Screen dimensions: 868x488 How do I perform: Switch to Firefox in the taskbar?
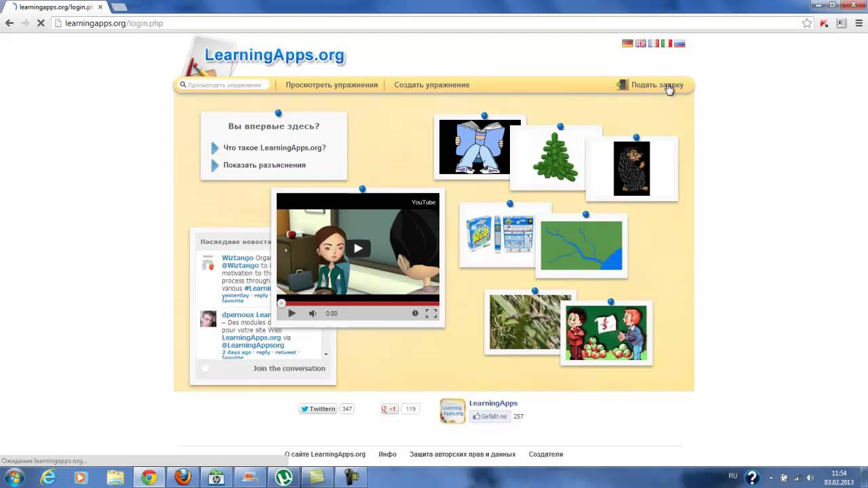182,477
